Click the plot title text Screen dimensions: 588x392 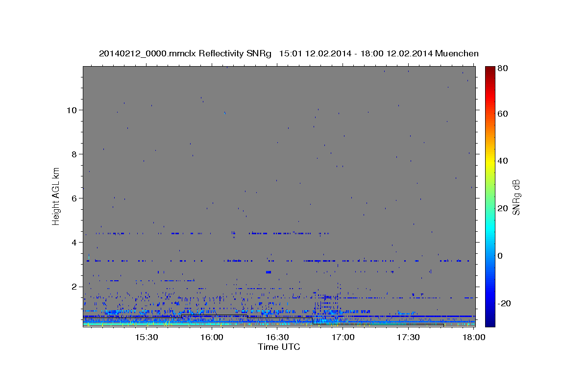[x=289, y=53]
